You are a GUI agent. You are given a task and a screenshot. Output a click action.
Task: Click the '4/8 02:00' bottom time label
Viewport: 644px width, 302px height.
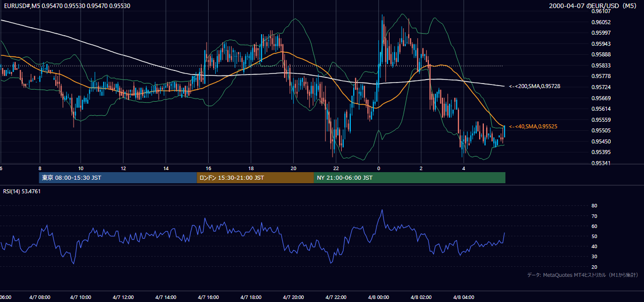421,297
